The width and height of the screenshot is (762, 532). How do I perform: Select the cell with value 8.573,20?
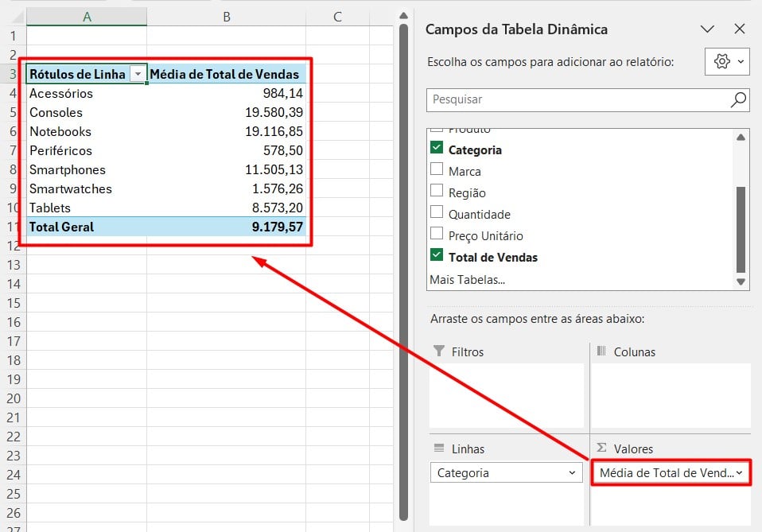(x=227, y=208)
